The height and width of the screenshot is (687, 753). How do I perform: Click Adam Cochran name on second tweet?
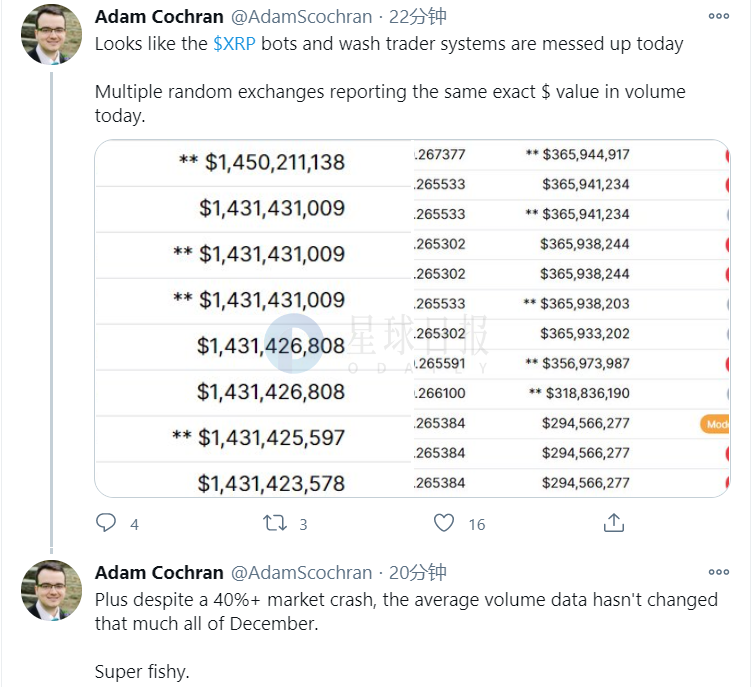click(x=159, y=573)
